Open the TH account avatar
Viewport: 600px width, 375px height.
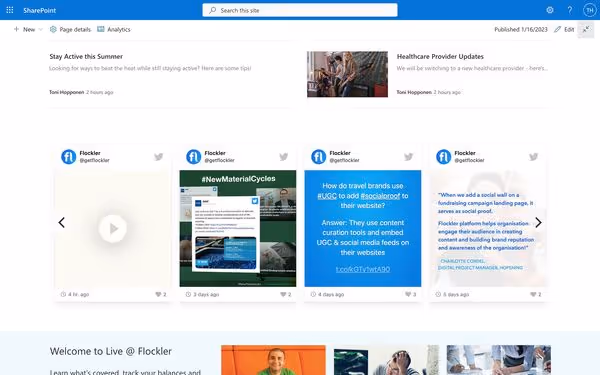click(x=590, y=10)
